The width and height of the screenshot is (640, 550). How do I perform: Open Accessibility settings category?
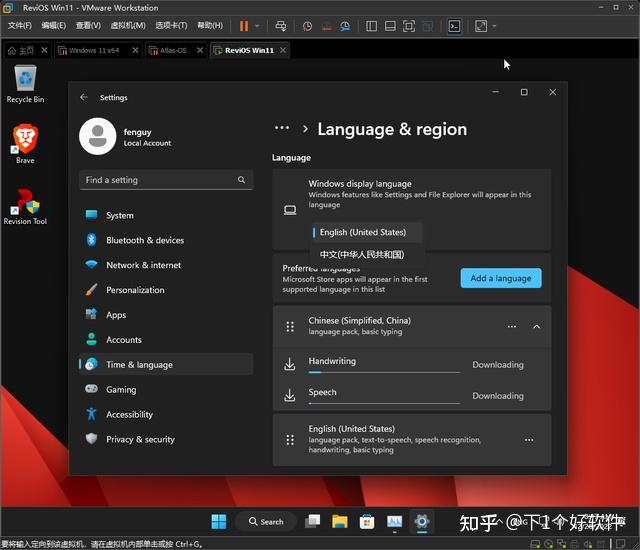click(x=166, y=415)
